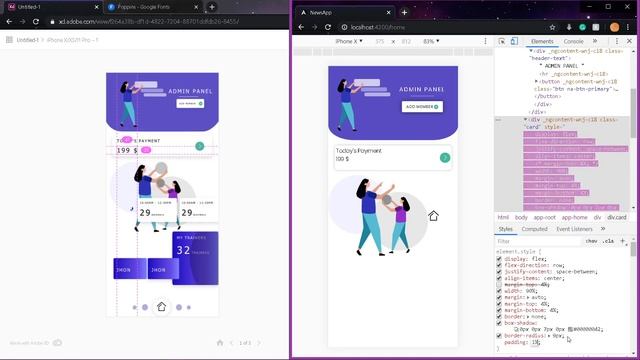Uncheck the align-items: center checkbox
This screenshot has height=360, width=640.
click(499, 278)
